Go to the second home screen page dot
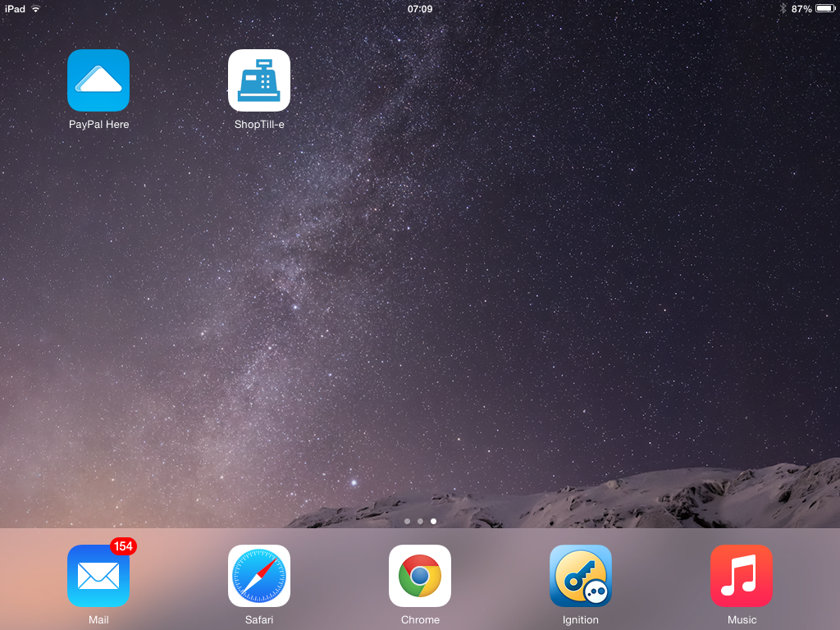The width and height of the screenshot is (840, 630). [420, 521]
